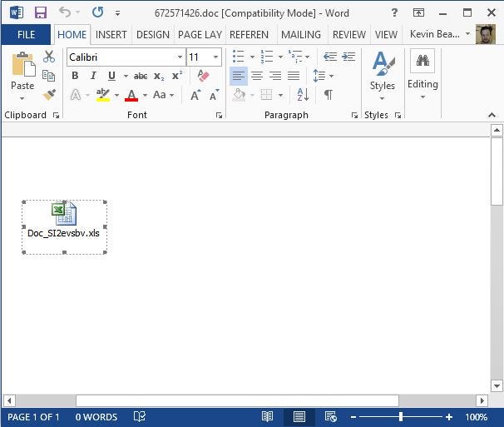
Task: Toggle Strikethrough formatting
Action: (141, 76)
